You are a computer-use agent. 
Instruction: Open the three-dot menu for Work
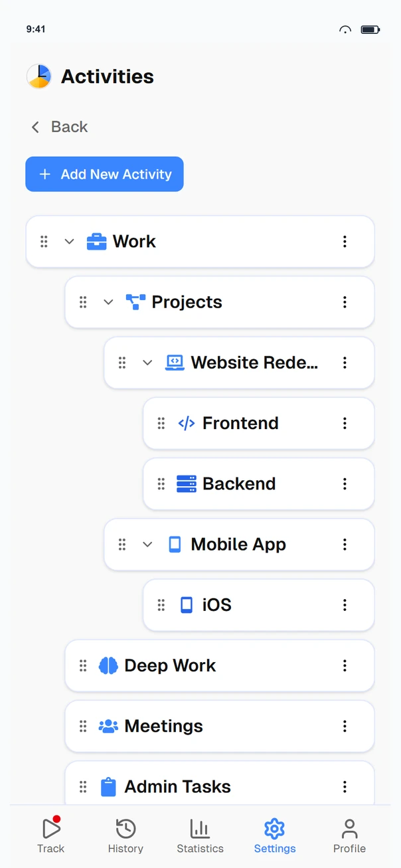point(345,242)
